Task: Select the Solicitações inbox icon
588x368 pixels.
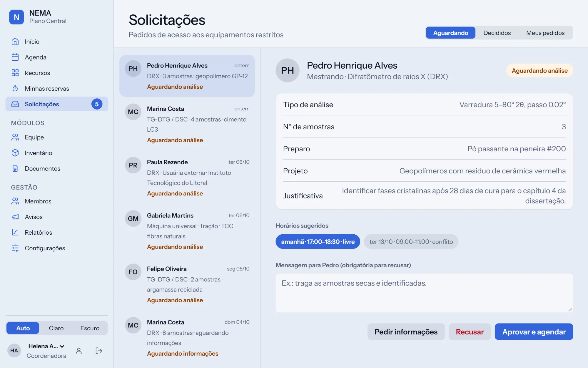Action: 15,104
